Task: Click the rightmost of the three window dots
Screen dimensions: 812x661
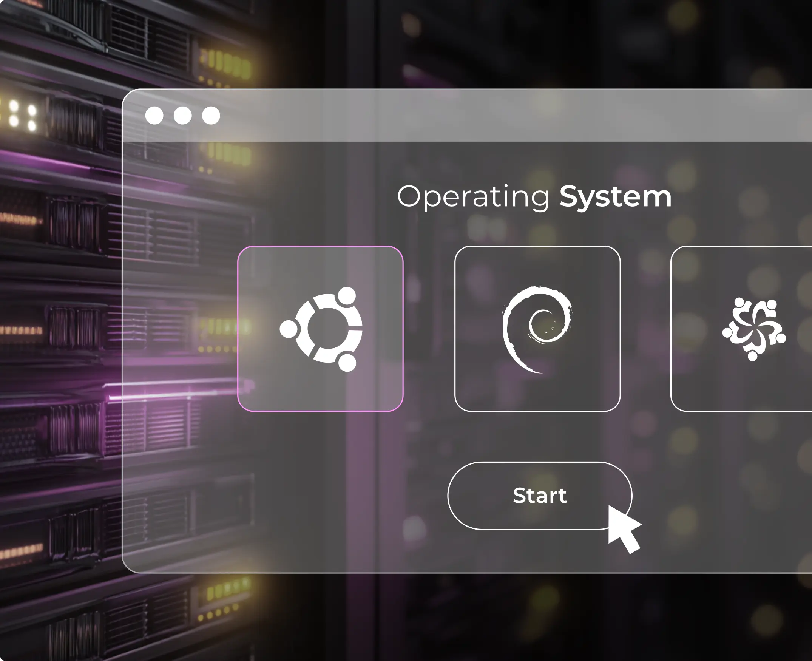Action: (x=211, y=115)
